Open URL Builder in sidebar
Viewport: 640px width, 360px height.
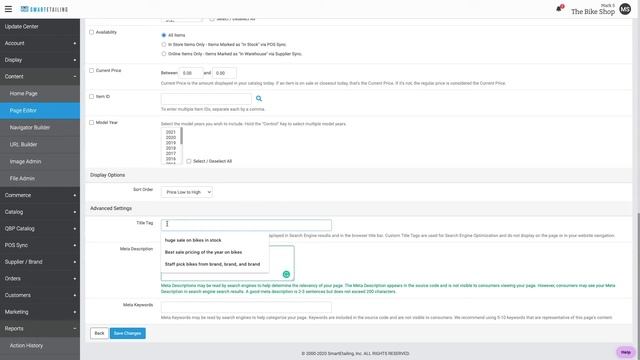click(x=40, y=144)
